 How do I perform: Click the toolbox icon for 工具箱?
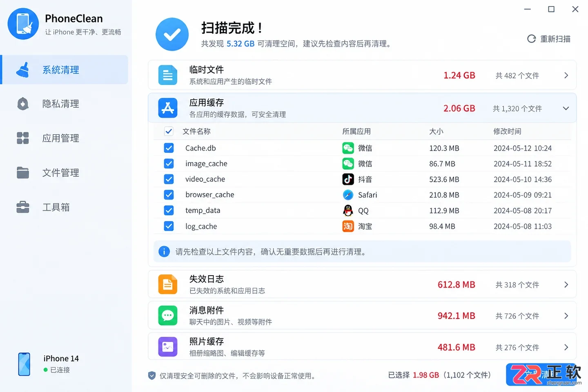[23, 207]
